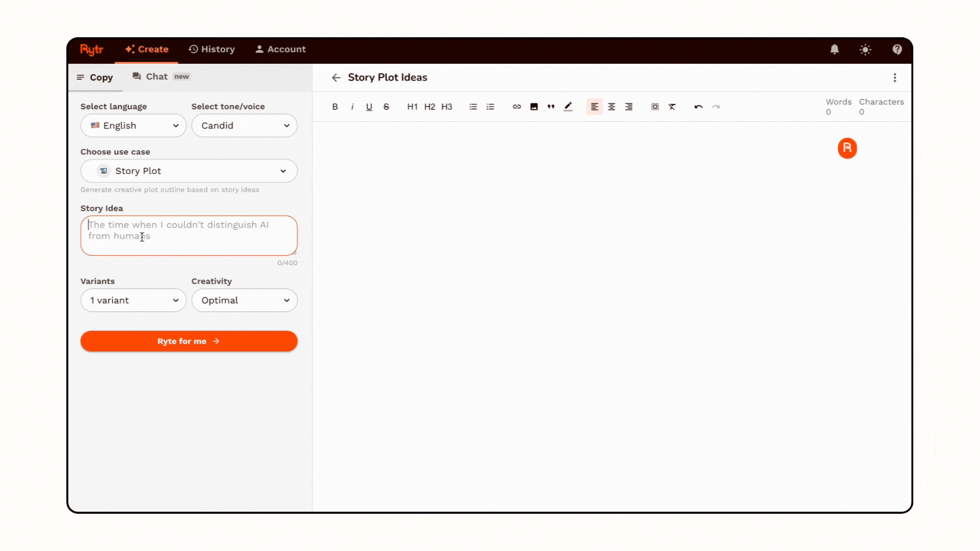Enable center text alignment
The height and width of the screenshot is (551, 980).
point(611,107)
